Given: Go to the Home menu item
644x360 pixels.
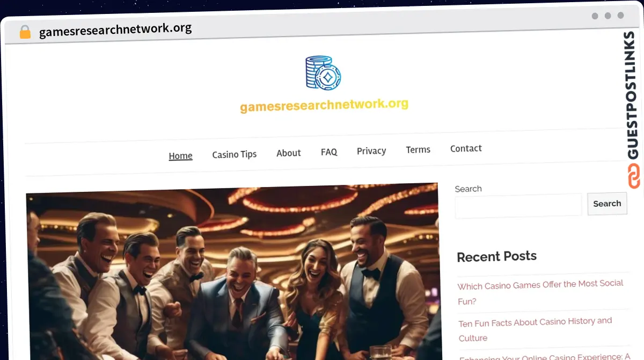Looking at the screenshot, I should pyautogui.click(x=180, y=156).
